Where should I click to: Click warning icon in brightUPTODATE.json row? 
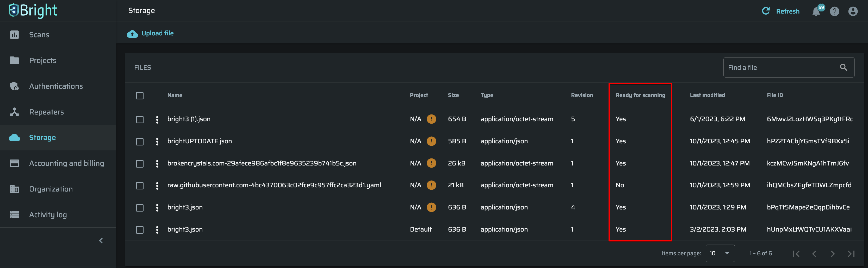431,141
